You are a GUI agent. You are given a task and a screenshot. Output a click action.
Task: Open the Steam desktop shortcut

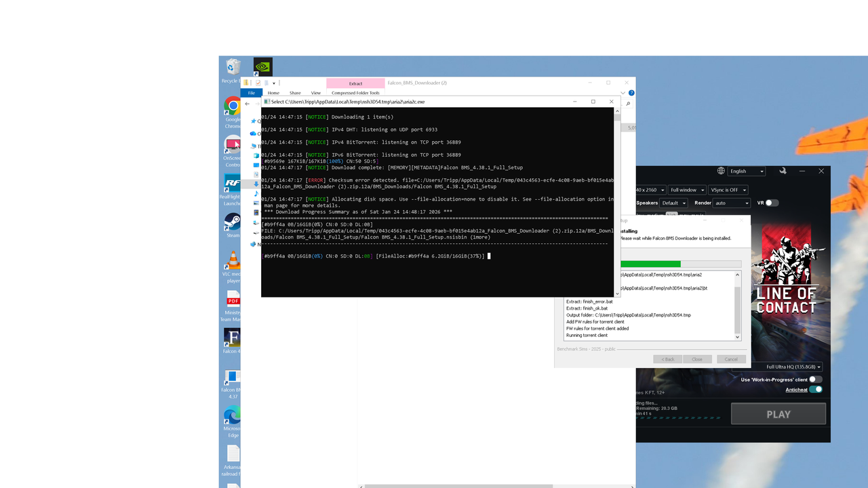[x=233, y=226]
